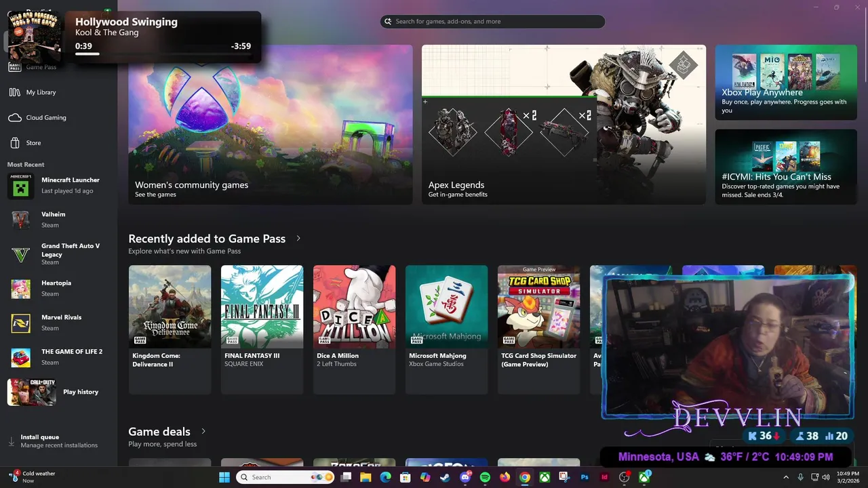Open Women's community games banner
This screenshot has height=488, width=868.
[270, 124]
